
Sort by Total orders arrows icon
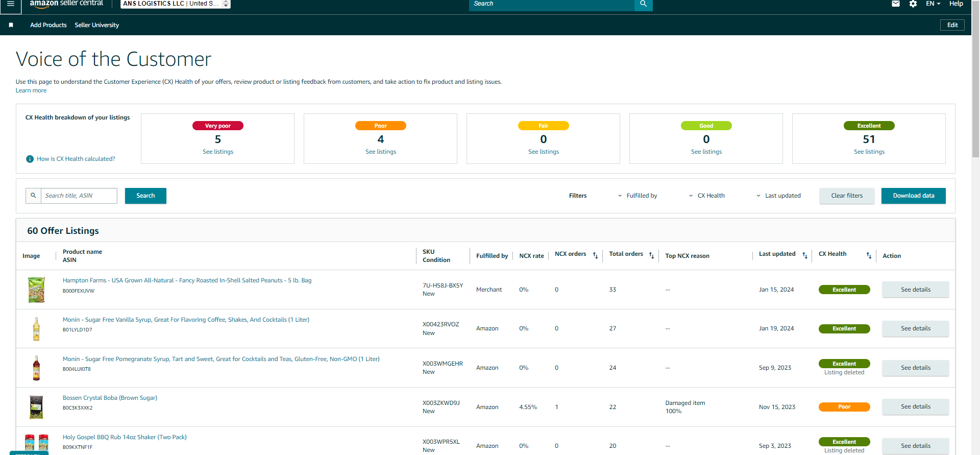651,255
